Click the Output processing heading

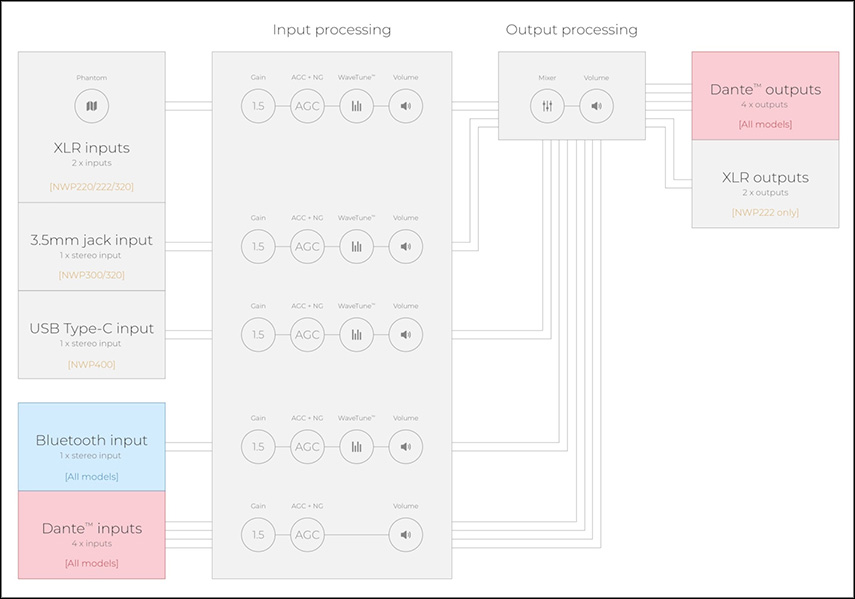tap(571, 29)
